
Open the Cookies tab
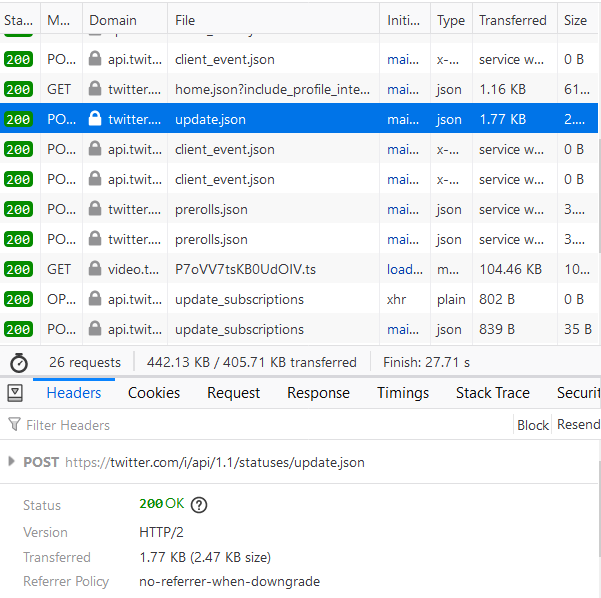tap(154, 393)
